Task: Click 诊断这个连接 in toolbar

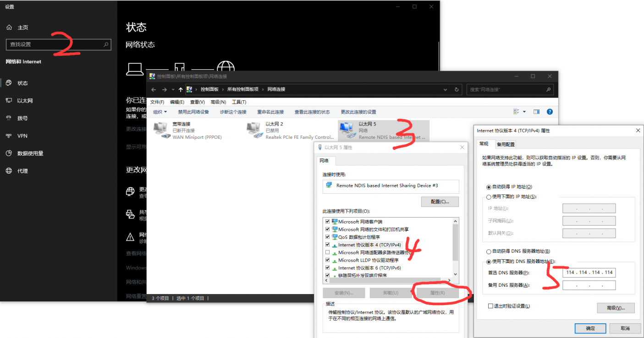Action: coord(233,112)
